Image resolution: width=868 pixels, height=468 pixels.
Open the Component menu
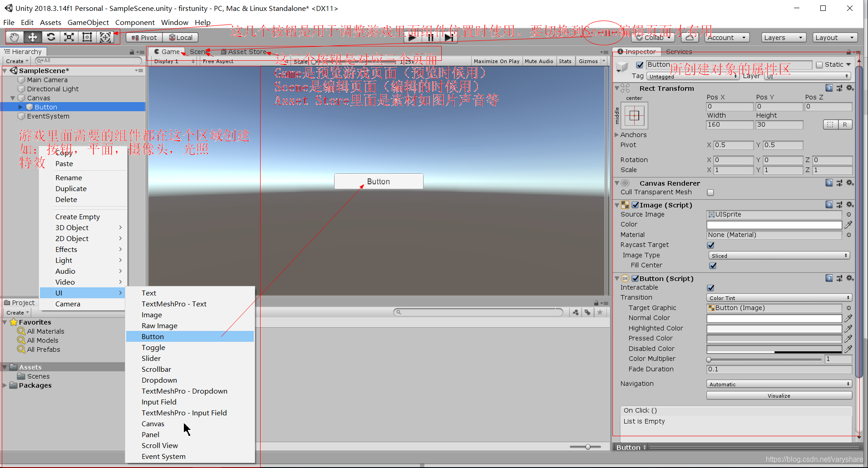135,22
